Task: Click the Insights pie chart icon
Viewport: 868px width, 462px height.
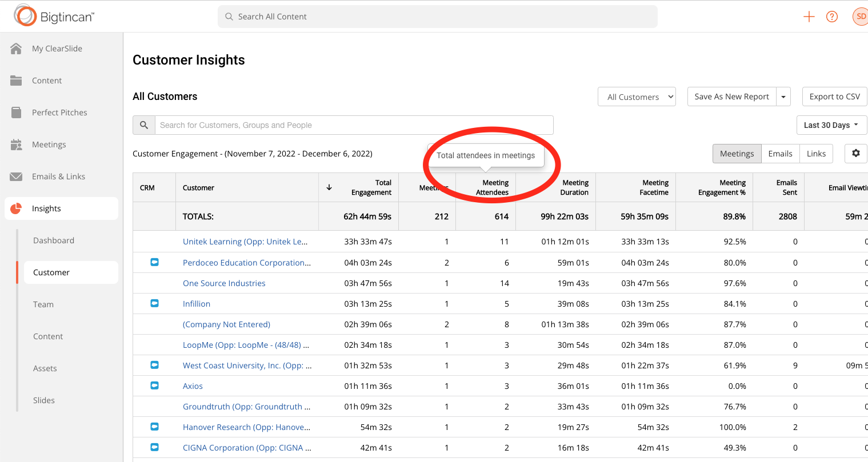Action: (16, 208)
